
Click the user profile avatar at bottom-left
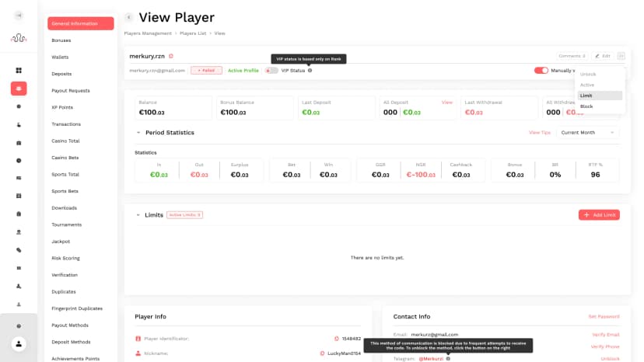coord(19,343)
